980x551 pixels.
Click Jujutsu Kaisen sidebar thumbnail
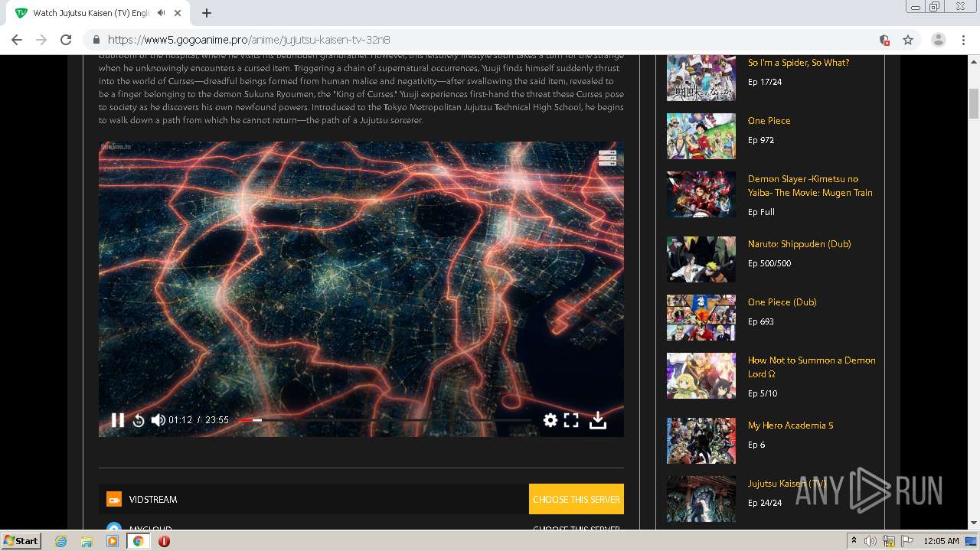coord(701,499)
